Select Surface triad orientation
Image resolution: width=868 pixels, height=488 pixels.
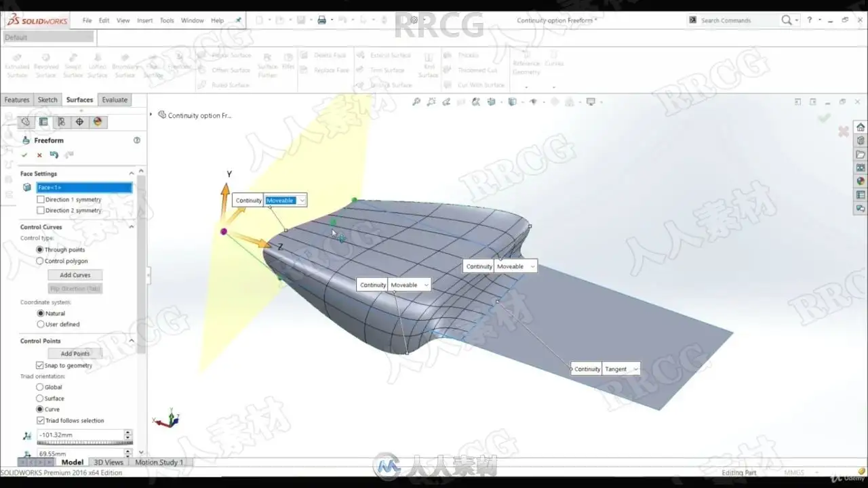40,399
